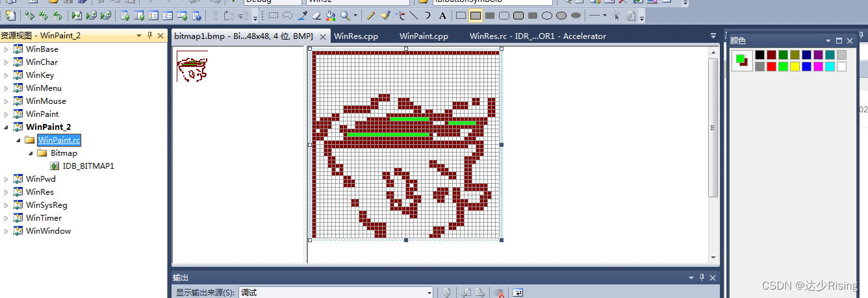Expand the WinMenu project node
The image size is (868, 298).
tap(6, 88)
